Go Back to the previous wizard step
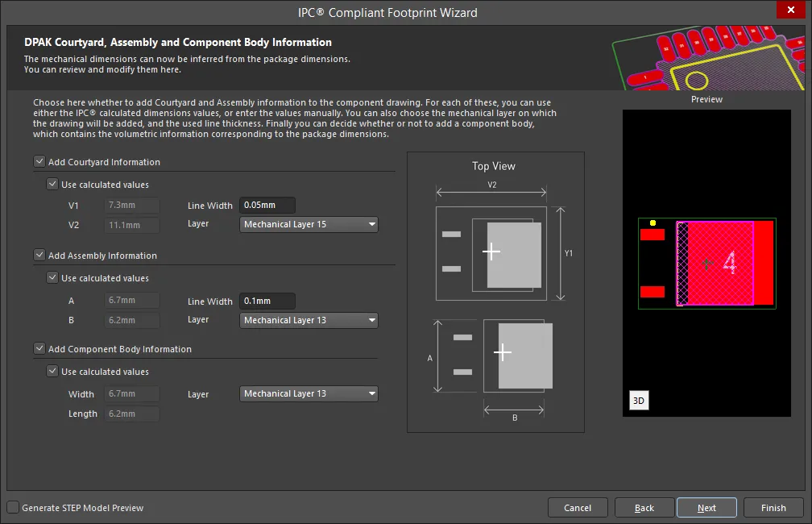 (x=644, y=508)
